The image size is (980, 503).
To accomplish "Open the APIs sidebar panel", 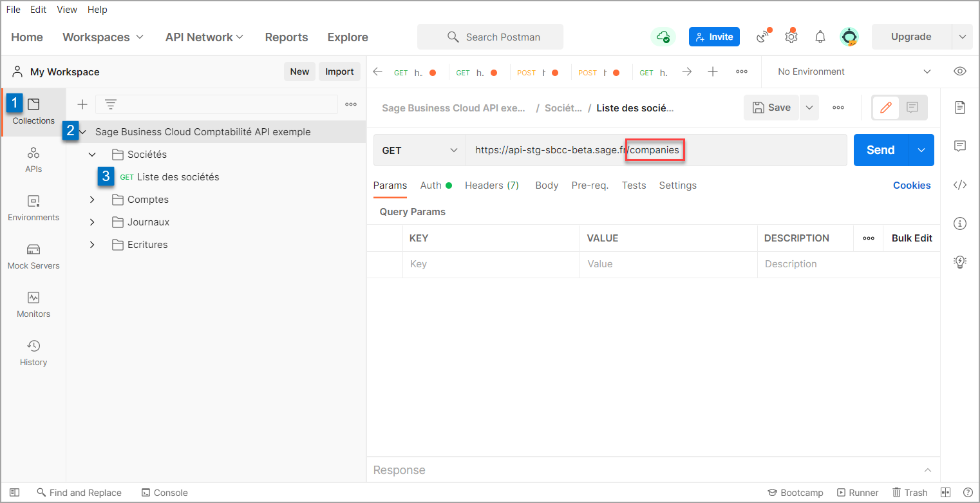I will point(33,160).
